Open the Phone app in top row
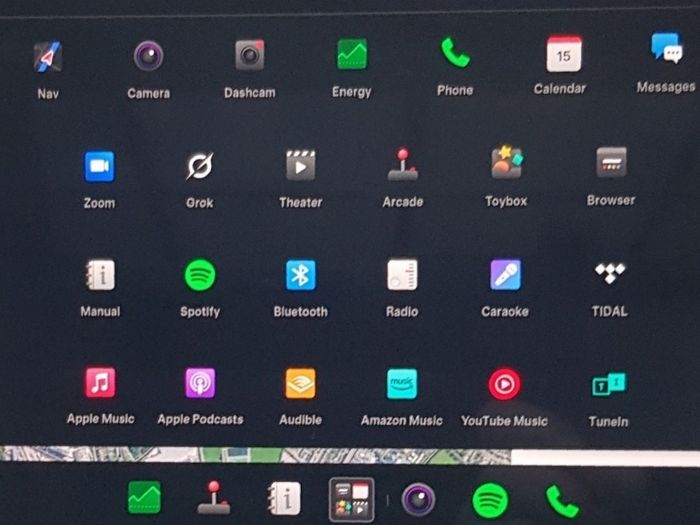700x525 pixels. point(455,53)
